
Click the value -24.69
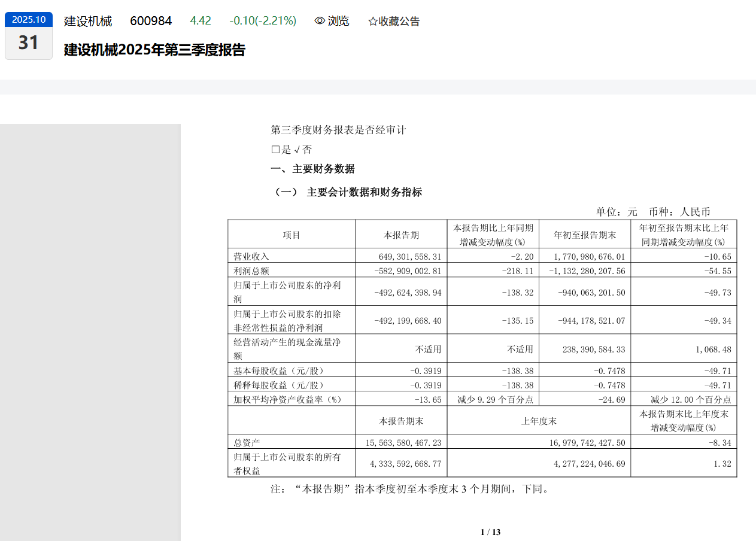(x=612, y=399)
